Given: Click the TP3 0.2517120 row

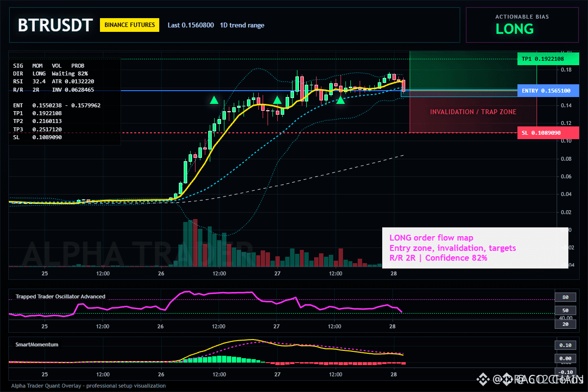Looking at the screenshot, I should [x=37, y=129].
